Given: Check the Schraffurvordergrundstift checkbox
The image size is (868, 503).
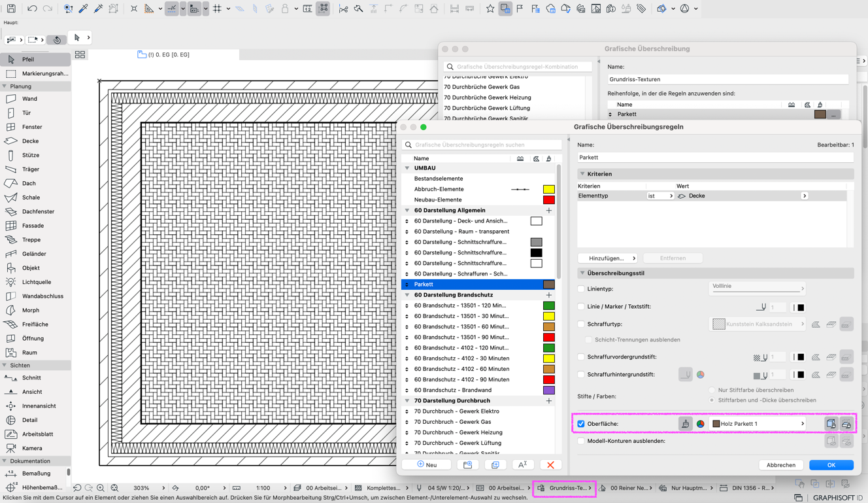Looking at the screenshot, I should (581, 357).
